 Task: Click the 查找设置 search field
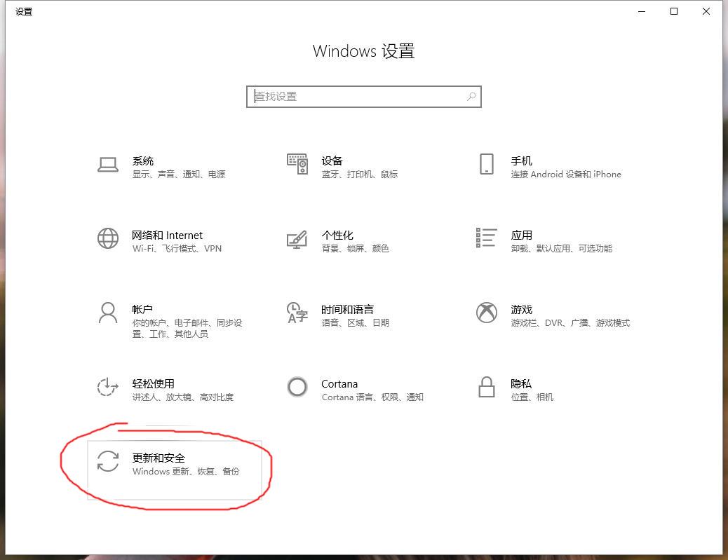click(x=358, y=97)
